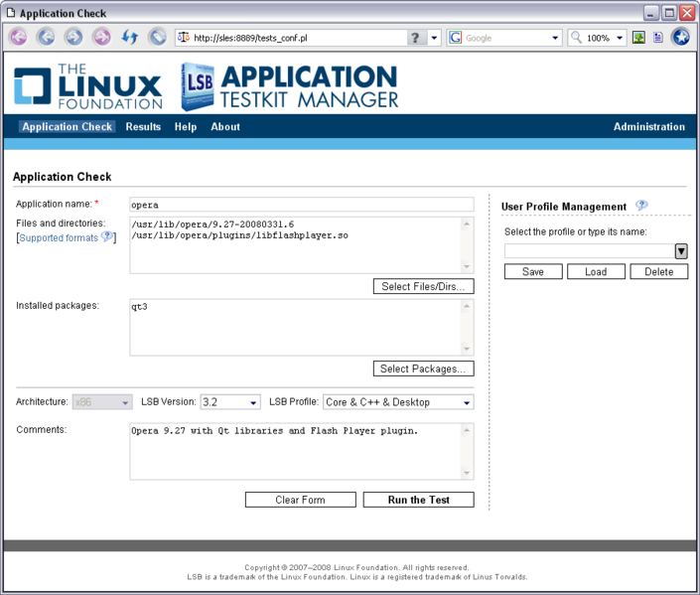
Task: Close the Application Check window
Action: pos(687,13)
